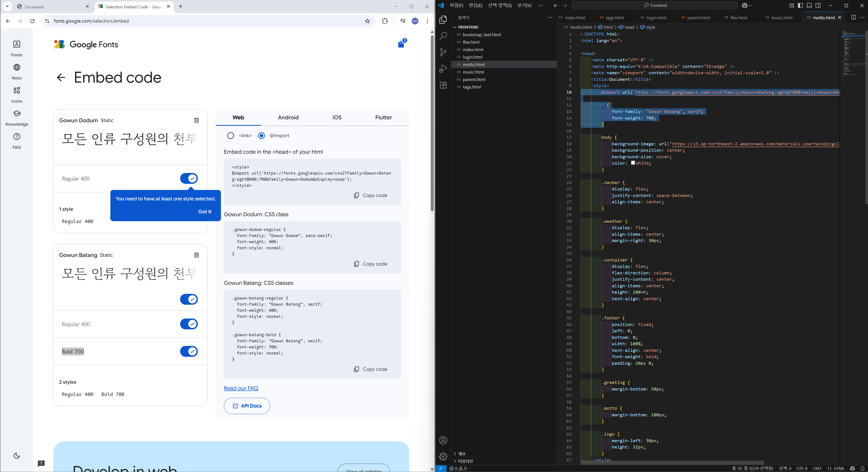Open the Manage gear in VS Code
The image size is (868, 472).
(x=443, y=457)
